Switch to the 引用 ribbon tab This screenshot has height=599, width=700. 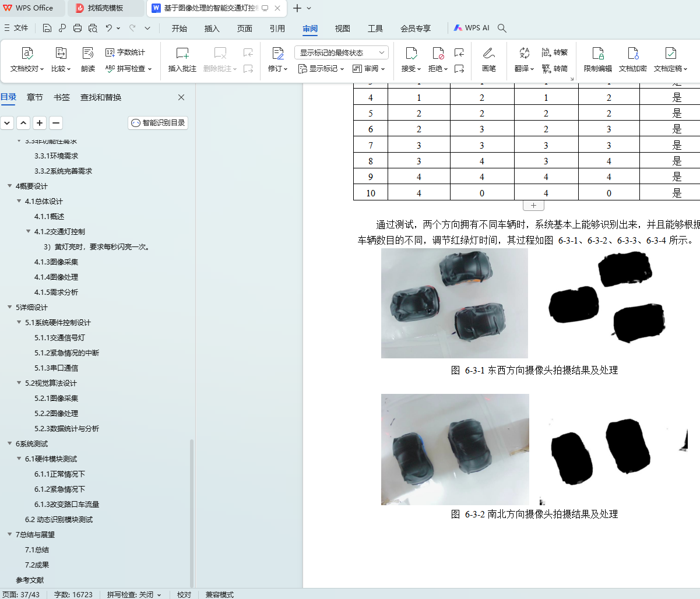coord(277,29)
